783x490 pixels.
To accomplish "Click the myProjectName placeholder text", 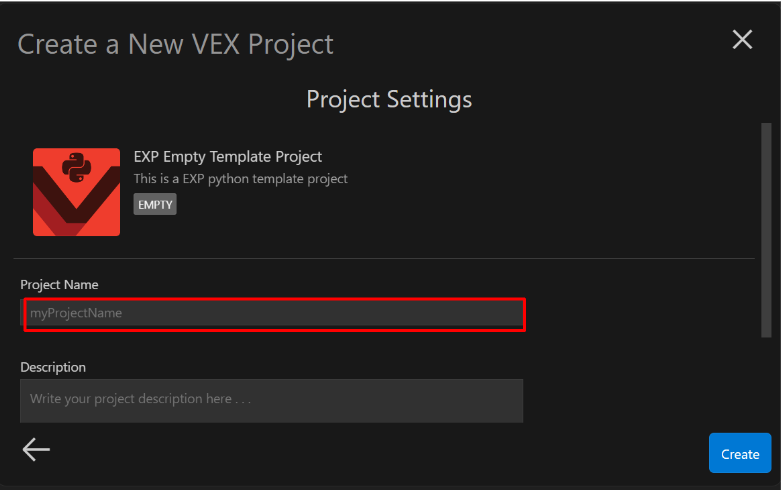I will click(x=76, y=314).
